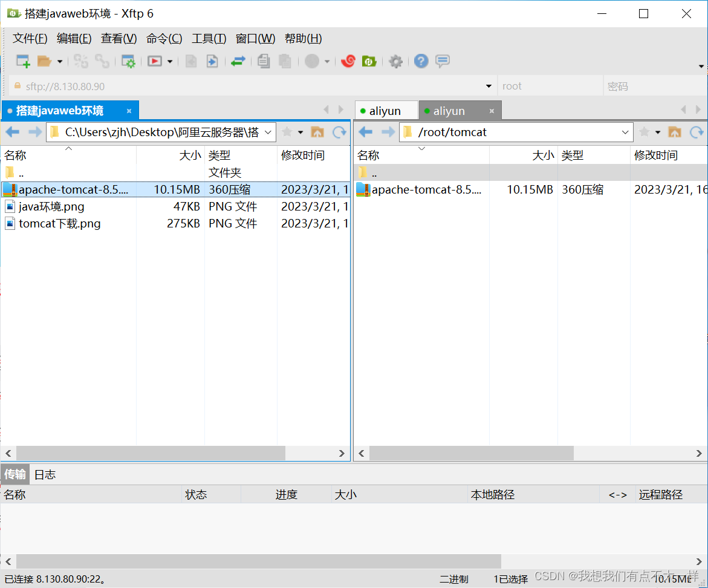Sort local files by 类型 column
Screen dimensions: 708x588
click(x=241, y=155)
